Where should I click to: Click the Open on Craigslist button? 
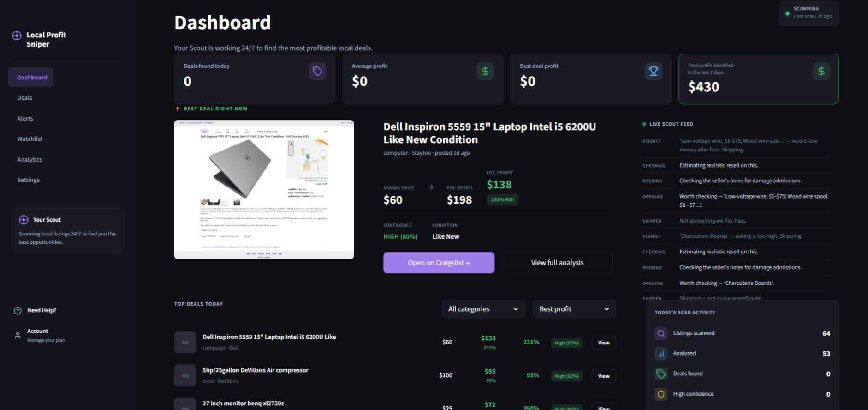(x=439, y=263)
